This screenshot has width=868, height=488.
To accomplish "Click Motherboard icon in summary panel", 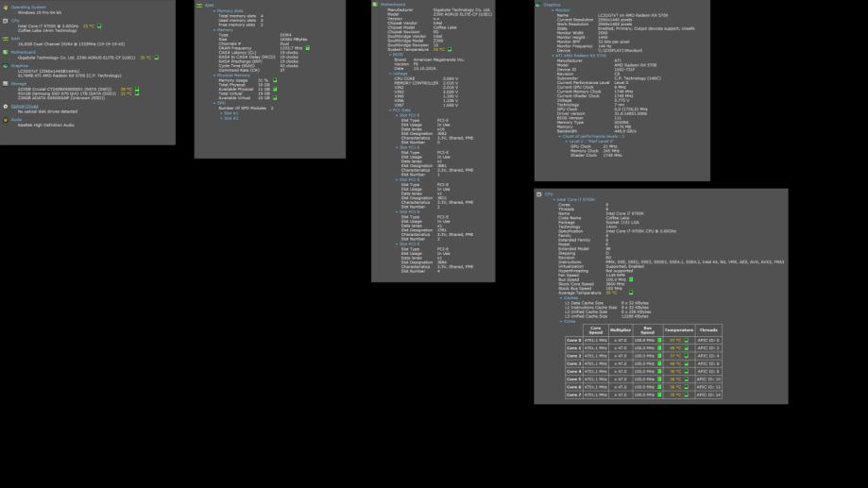I will pos(6,53).
